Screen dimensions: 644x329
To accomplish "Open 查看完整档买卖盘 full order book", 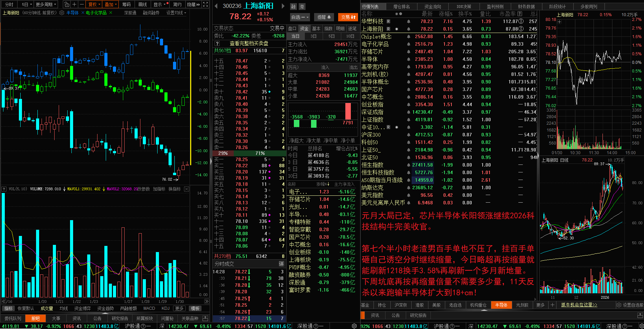I will coord(249,44).
